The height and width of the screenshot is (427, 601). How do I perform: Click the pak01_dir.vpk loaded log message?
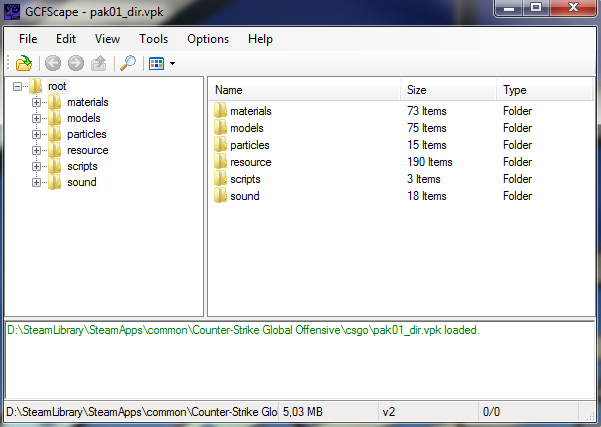tap(243, 330)
